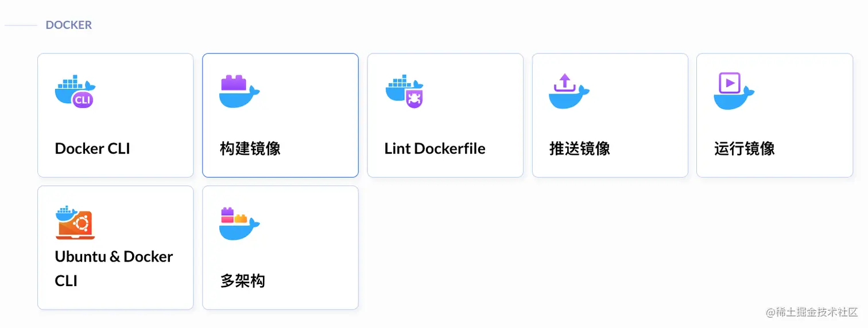Click the DOCKER section heading

[69, 25]
